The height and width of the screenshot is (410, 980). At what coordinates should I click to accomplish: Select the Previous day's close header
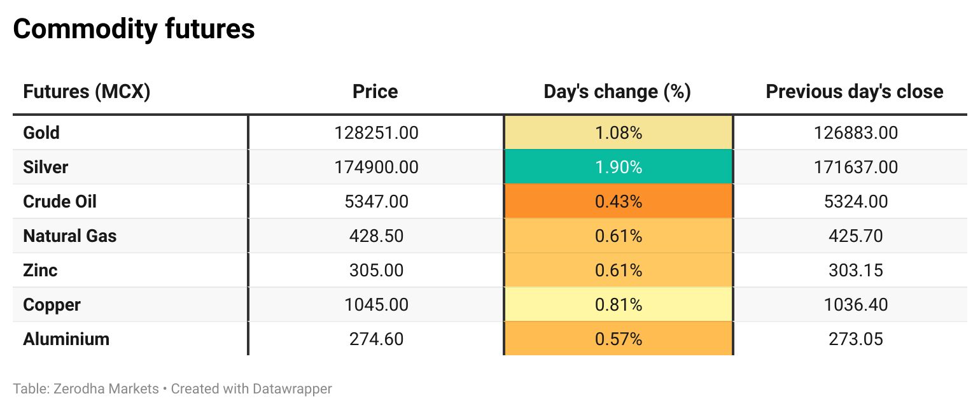[854, 92]
